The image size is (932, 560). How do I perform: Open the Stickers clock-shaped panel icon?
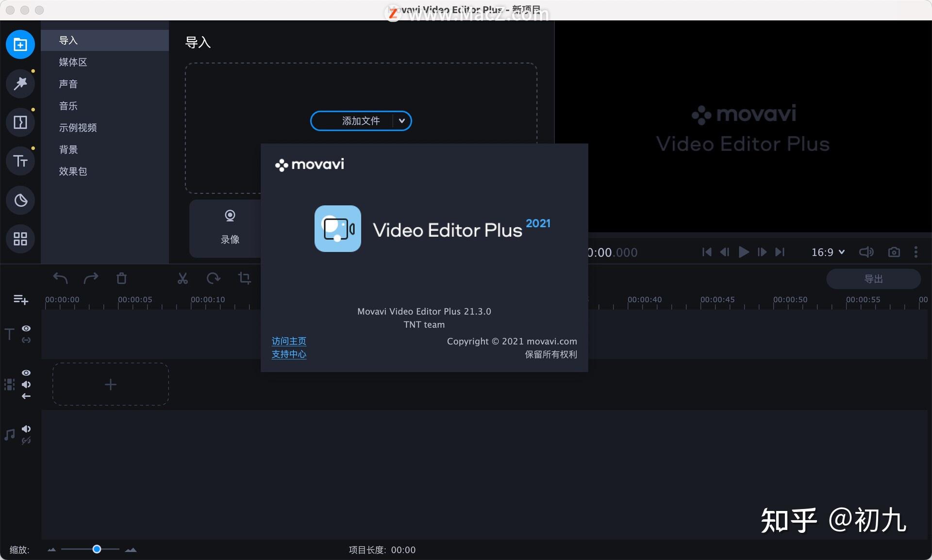20,200
